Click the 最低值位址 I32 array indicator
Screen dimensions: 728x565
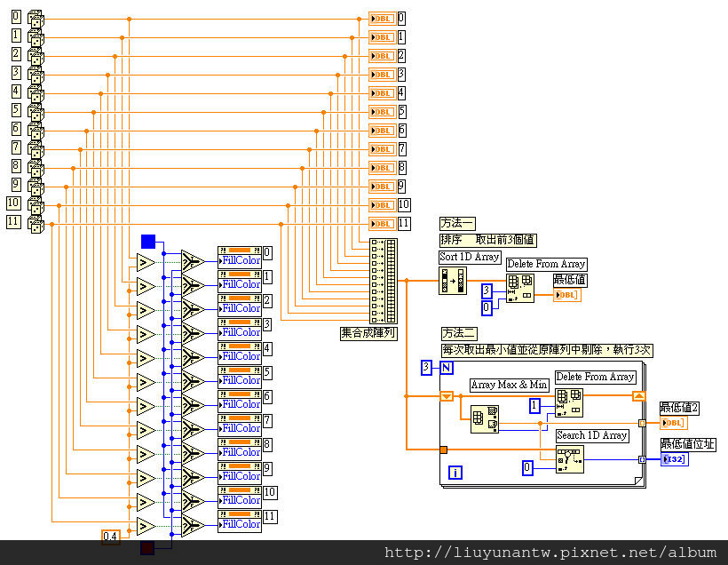[x=674, y=459]
